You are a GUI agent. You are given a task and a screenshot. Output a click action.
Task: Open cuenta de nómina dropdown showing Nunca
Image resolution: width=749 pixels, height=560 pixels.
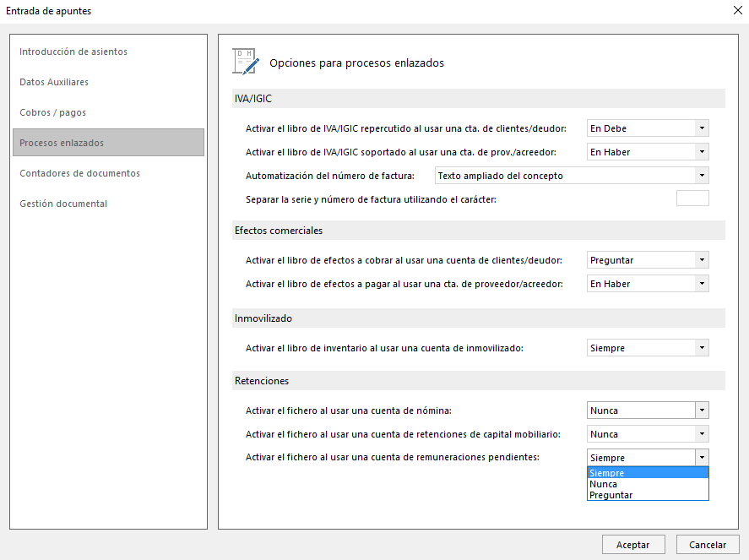648,410
